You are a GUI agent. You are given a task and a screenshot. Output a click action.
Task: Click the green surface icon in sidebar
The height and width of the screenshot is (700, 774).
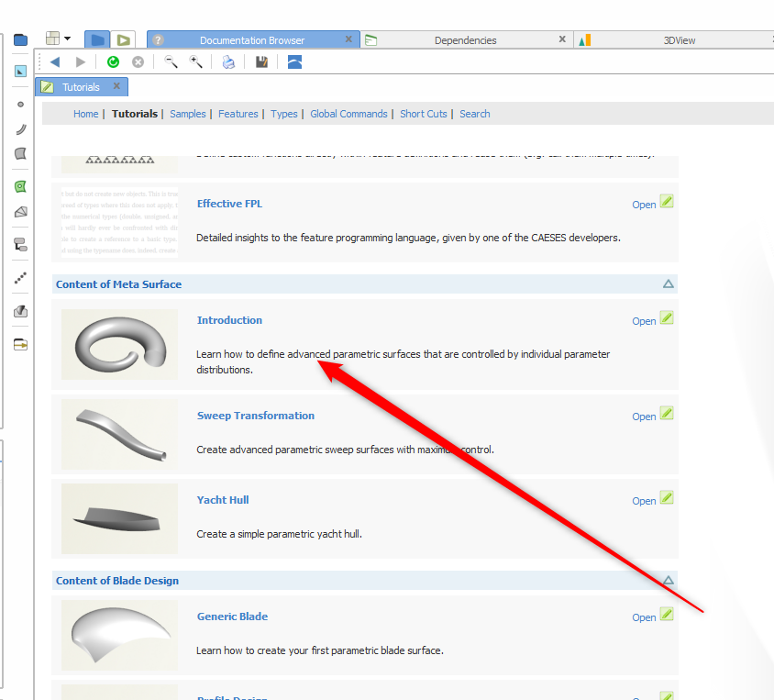coord(20,186)
